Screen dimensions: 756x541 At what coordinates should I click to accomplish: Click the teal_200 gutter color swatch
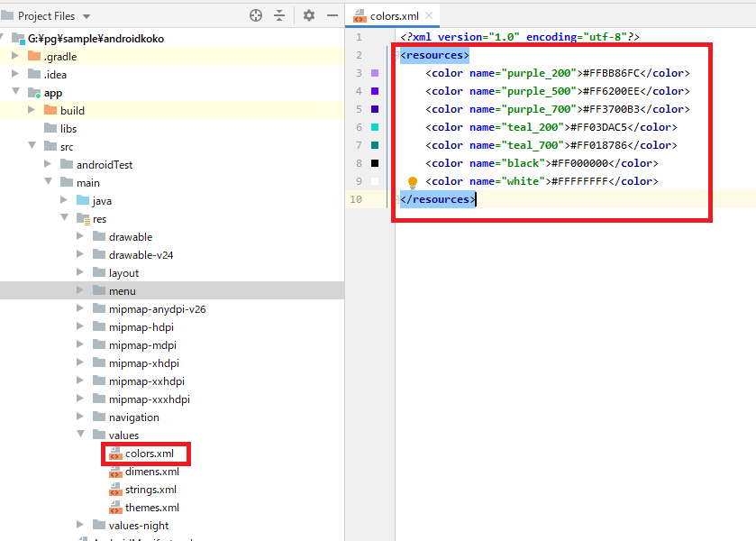375,127
